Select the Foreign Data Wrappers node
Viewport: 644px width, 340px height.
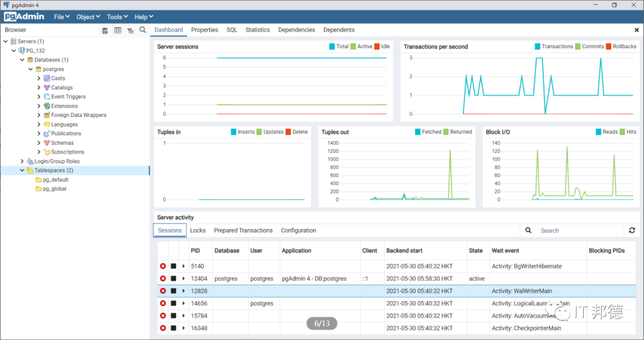pyautogui.click(x=79, y=115)
